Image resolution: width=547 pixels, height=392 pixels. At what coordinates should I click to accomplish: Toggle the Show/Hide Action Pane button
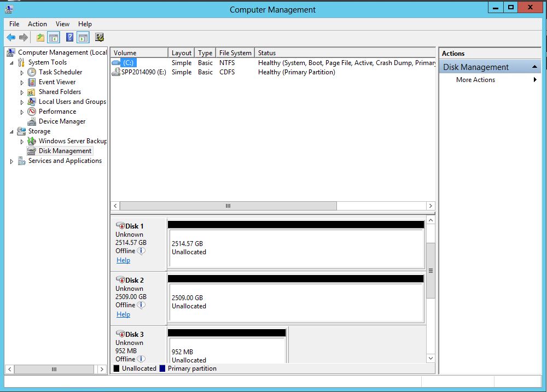(83, 37)
